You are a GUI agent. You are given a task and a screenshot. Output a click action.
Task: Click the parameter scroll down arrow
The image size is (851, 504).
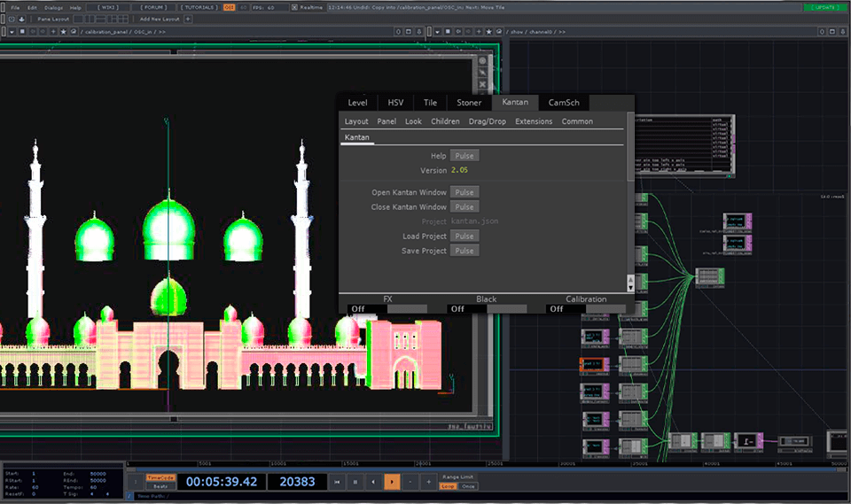click(x=630, y=287)
